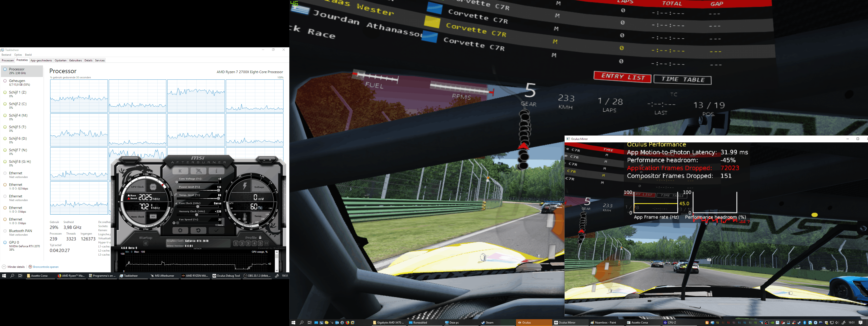
Task: Launch Afterburner OC Scanner jet icon
Action: pyautogui.click(x=198, y=171)
